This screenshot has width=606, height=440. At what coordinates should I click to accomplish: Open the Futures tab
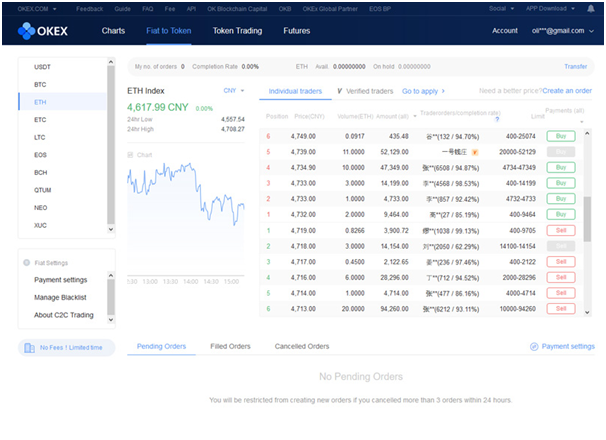click(x=296, y=31)
